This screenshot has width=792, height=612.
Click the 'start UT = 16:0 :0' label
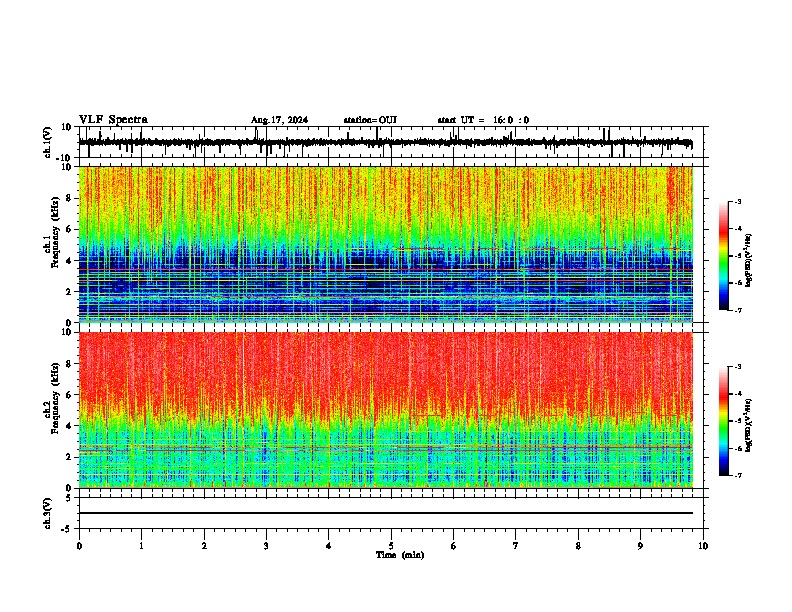483,120
